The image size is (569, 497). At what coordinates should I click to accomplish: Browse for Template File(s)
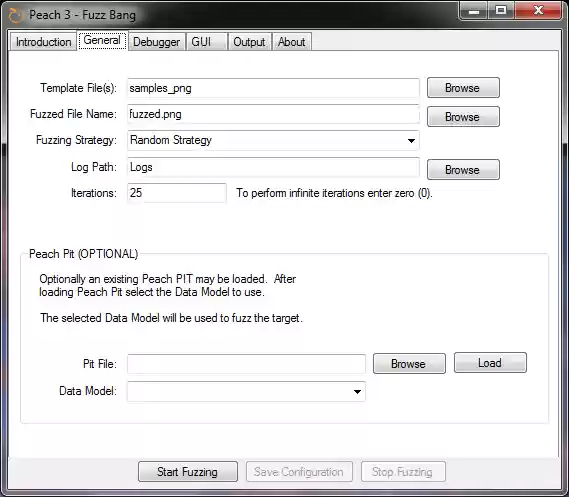tap(463, 87)
